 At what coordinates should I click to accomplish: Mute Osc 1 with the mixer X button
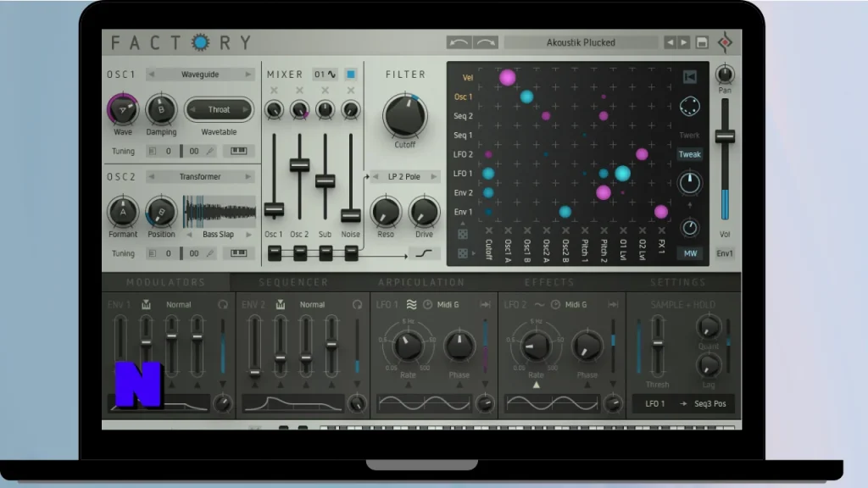click(x=274, y=90)
